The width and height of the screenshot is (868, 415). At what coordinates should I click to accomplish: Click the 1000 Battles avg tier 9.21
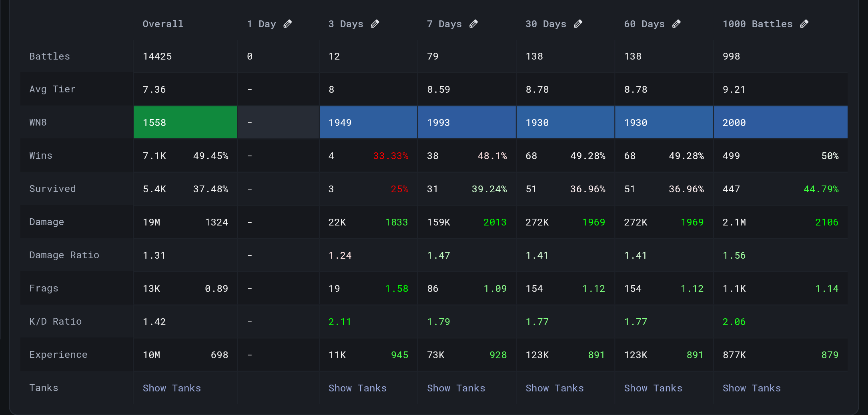pos(734,90)
